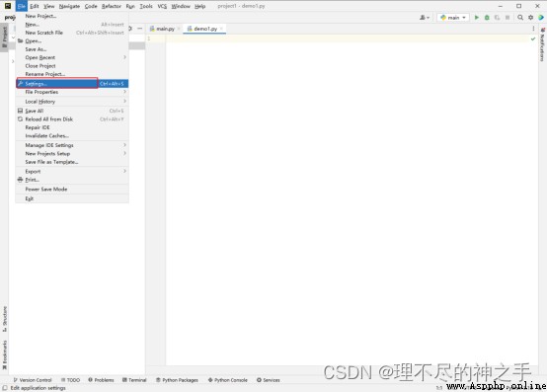547x392 pixels.
Task: Click the editor tabs more-options icon
Action: point(533,29)
